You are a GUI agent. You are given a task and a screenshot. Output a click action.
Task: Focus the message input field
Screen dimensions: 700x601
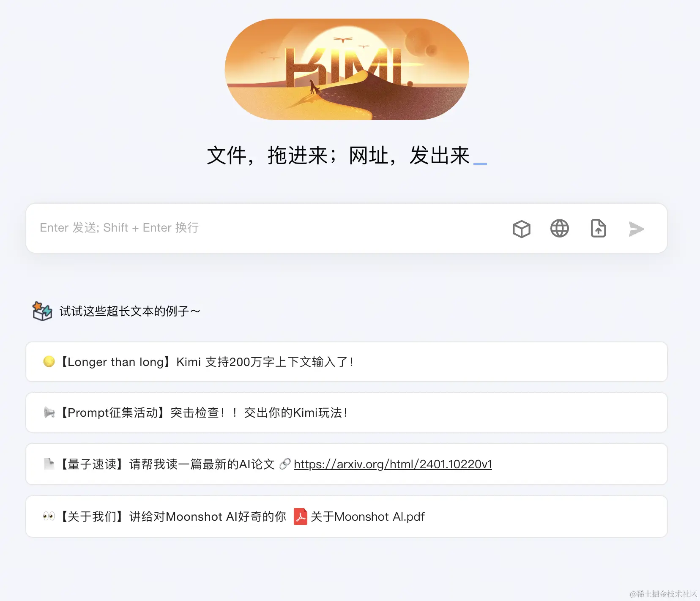point(271,228)
